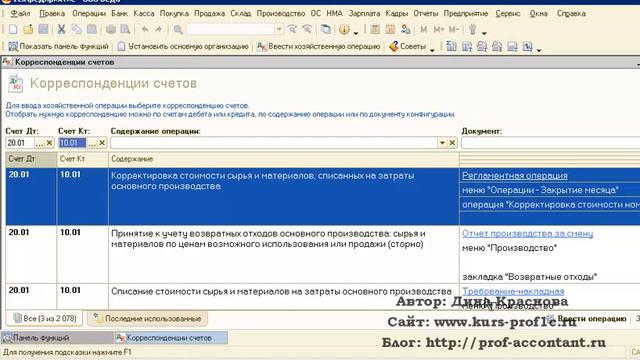Viewport: 640px width, 360px height.
Task: Open the Производство menu
Action: pos(281,13)
